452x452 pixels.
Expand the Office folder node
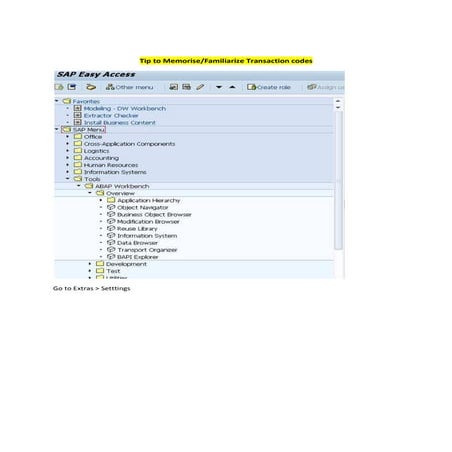click(68, 136)
